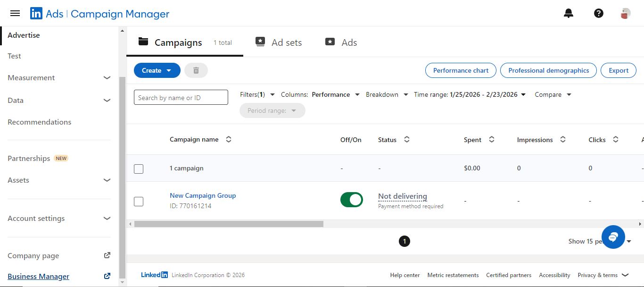Switch to the Ad sets tab
The image size is (644, 287).
click(279, 42)
